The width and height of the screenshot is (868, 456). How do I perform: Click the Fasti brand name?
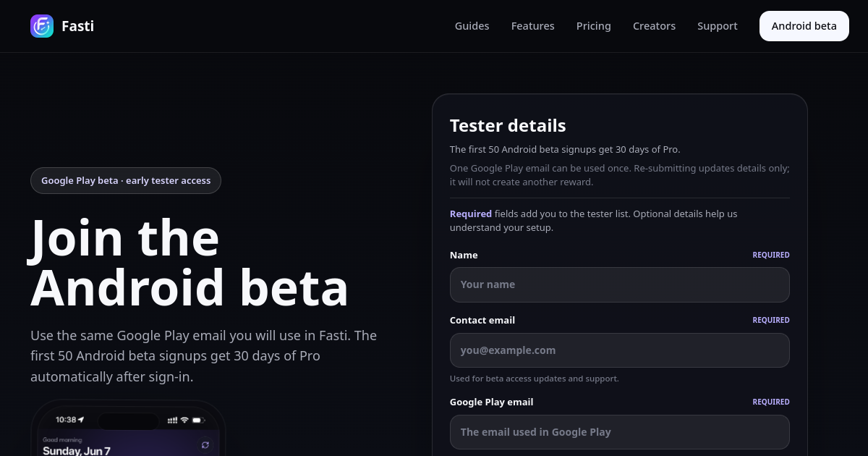(78, 26)
